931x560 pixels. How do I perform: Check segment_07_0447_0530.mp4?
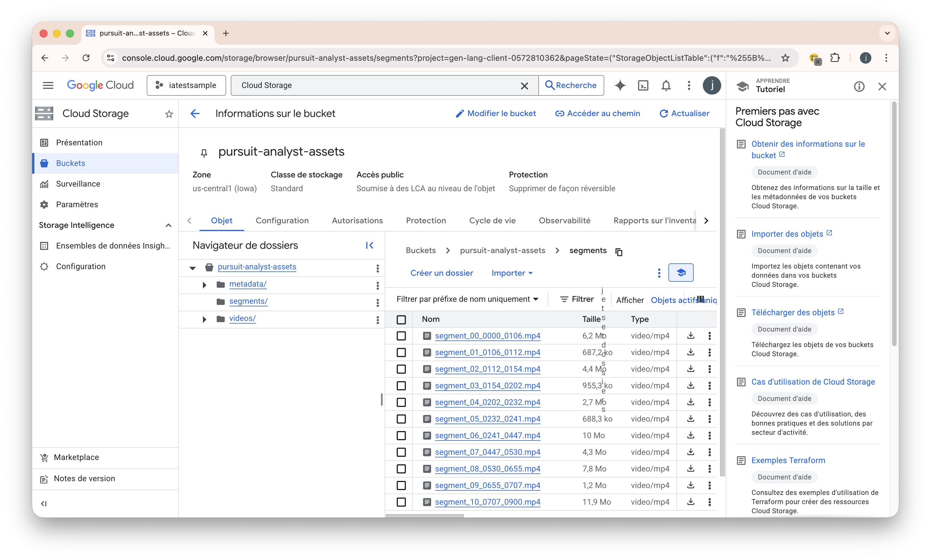coord(401,452)
